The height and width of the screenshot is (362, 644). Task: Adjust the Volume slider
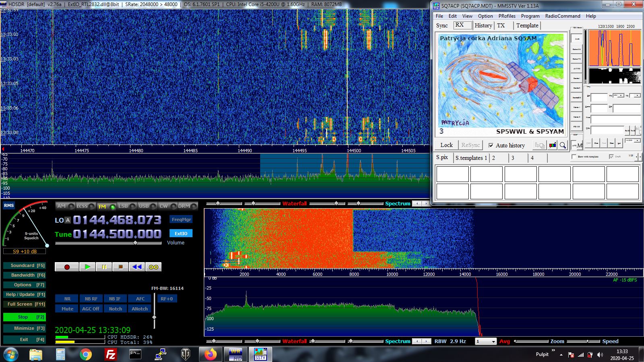(108, 243)
